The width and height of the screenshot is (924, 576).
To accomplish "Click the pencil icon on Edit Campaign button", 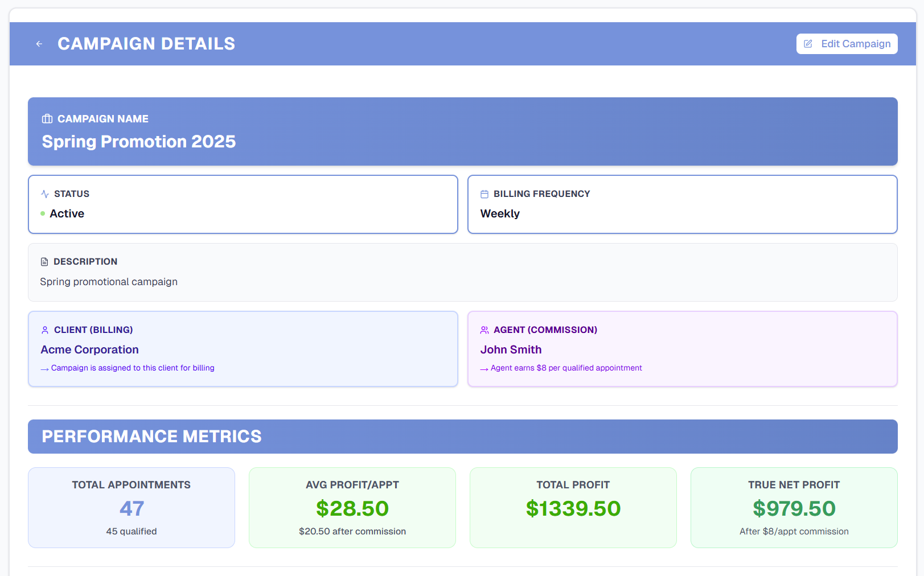I will click(x=809, y=43).
